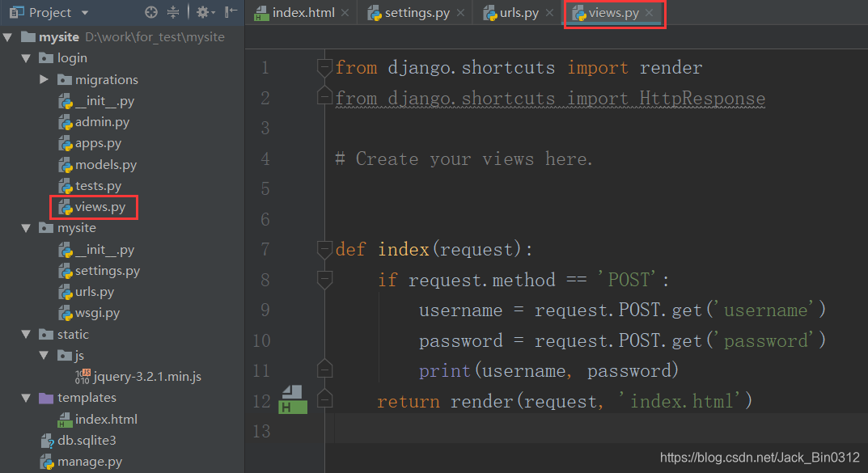Click the JS file icon of jquery-3.2.1.min.js

tap(83, 377)
